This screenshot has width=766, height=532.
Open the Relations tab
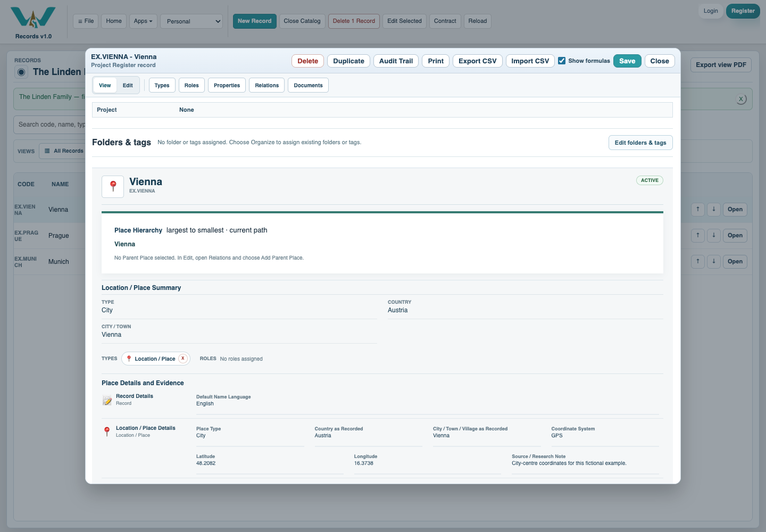tap(267, 85)
